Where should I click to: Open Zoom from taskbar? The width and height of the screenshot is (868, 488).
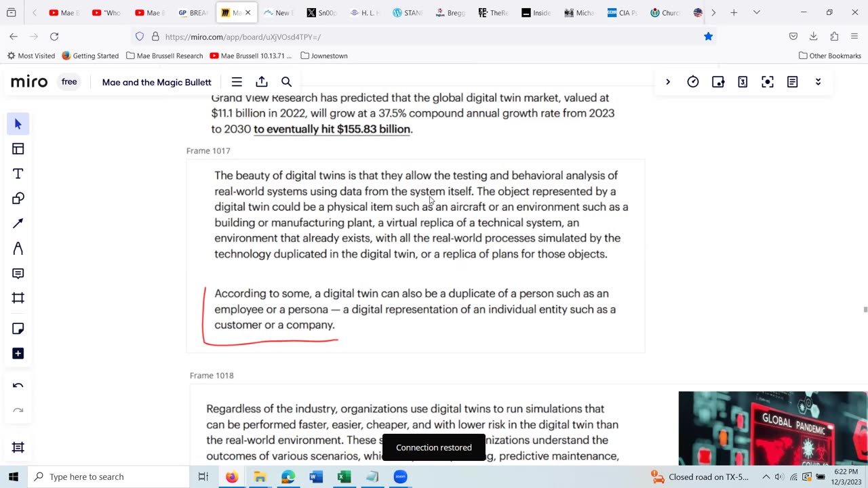[400, 476]
